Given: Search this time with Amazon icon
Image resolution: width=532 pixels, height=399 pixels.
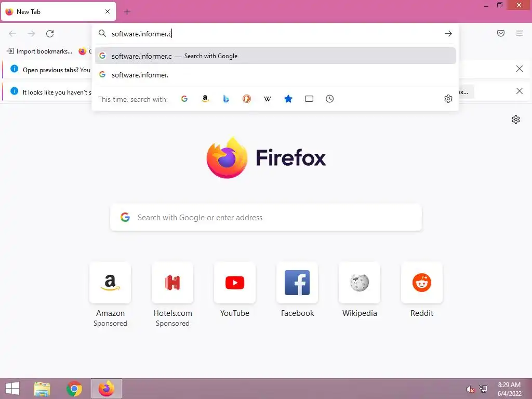Looking at the screenshot, I should 205,99.
